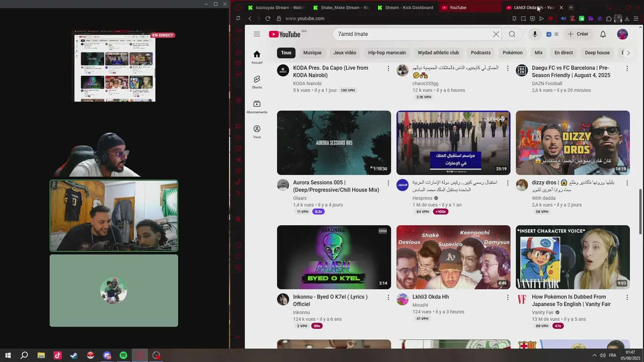Open browser extensions puzzle icon
This screenshot has height=362, width=644.
point(609,19)
